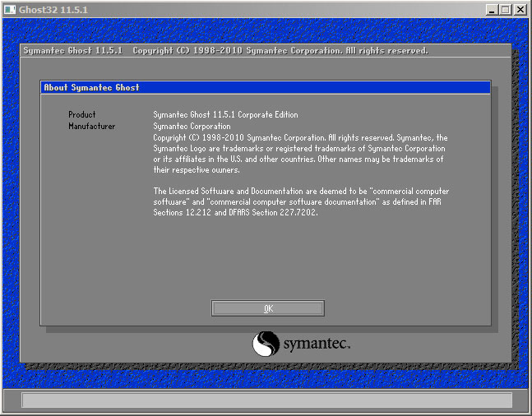The image size is (532, 416).
Task: Click the 'their respective owners.' line
Action: click(197, 169)
